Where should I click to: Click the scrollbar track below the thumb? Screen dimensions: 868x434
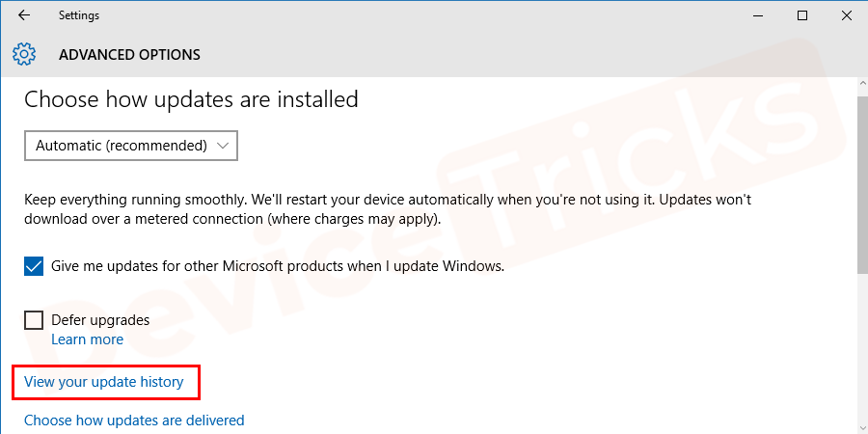[x=860, y=347]
